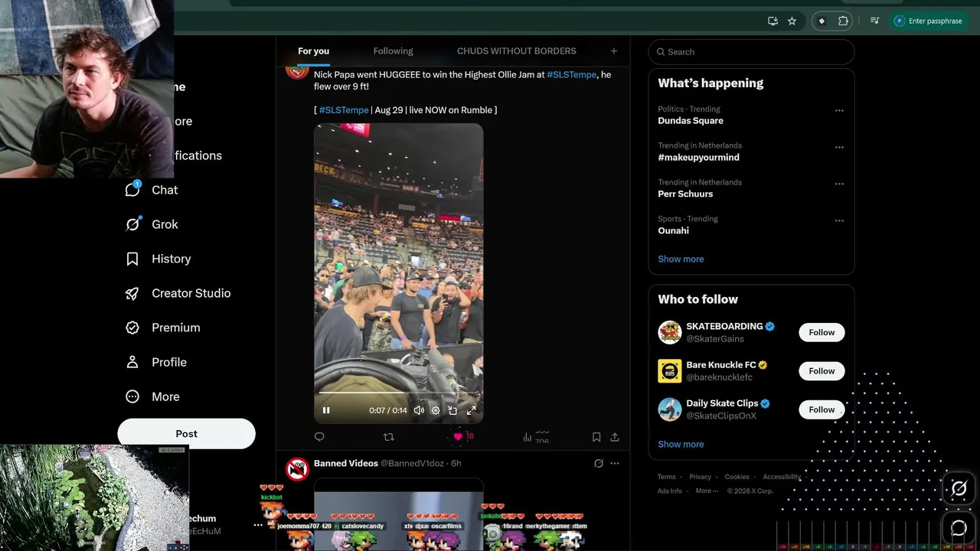
Task: Repost the Nick Papa ollie post
Action: click(x=388, y=437)
